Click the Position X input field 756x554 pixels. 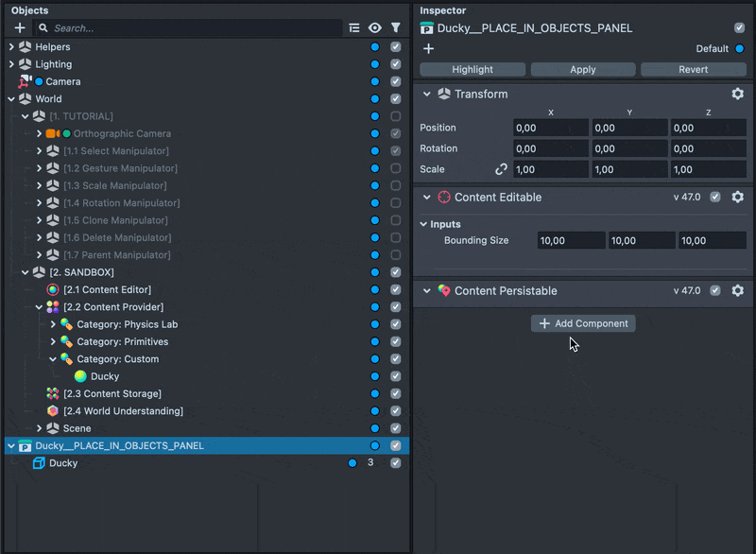coord(550,128)
